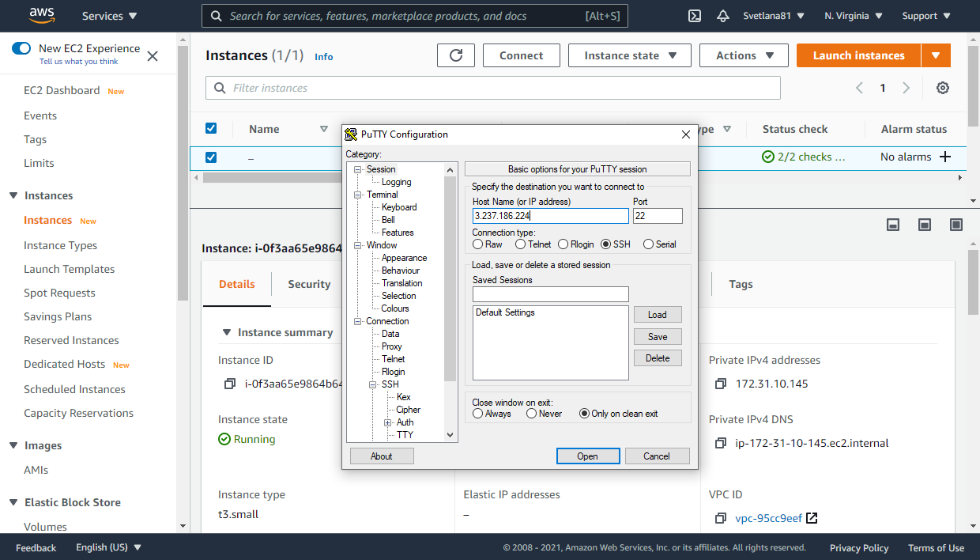Viewport: 980px width, 560px height.
Task: Click the Host Name input field
Action: point(550,216)
